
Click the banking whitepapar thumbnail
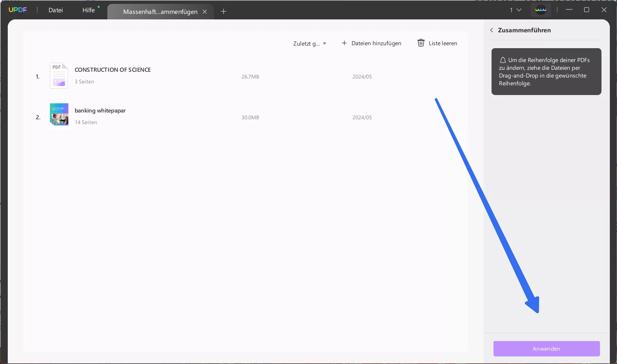59,114
